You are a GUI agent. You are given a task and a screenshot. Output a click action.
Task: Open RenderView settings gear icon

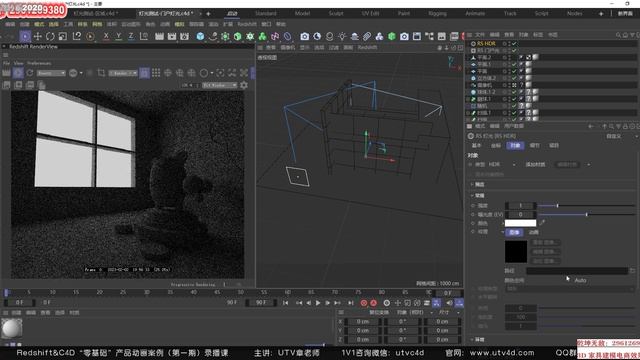tap(244, 85)
